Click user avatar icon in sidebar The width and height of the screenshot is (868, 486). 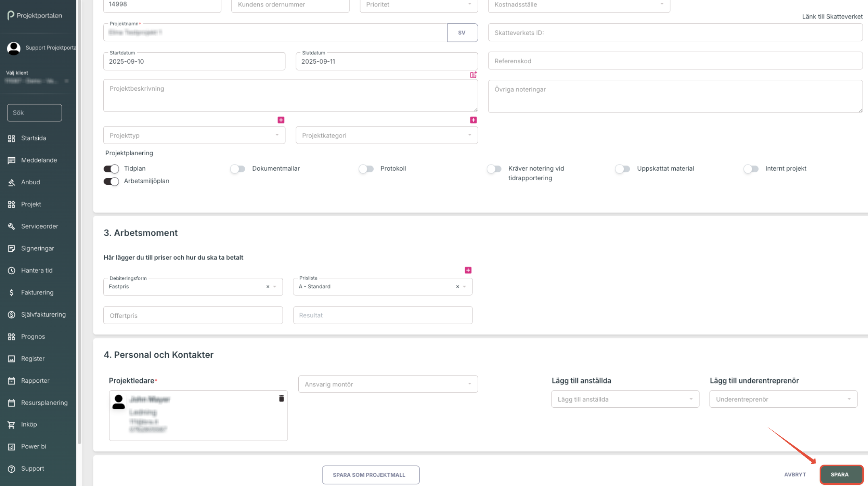click(x=14, y=48)
